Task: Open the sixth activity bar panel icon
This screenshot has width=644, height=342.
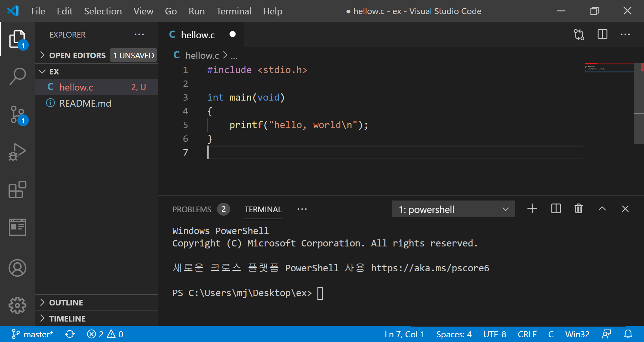Action: pyautogui.click(x=17, y=227)
